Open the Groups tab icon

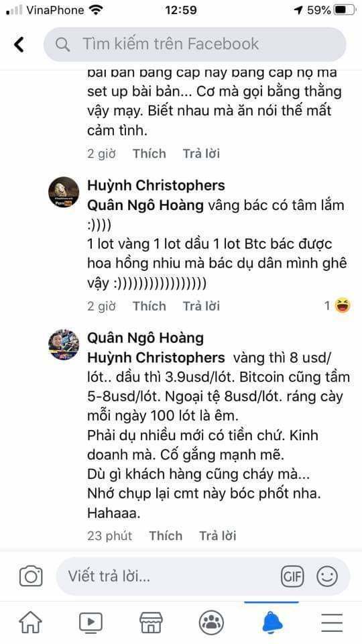point(211,623)
